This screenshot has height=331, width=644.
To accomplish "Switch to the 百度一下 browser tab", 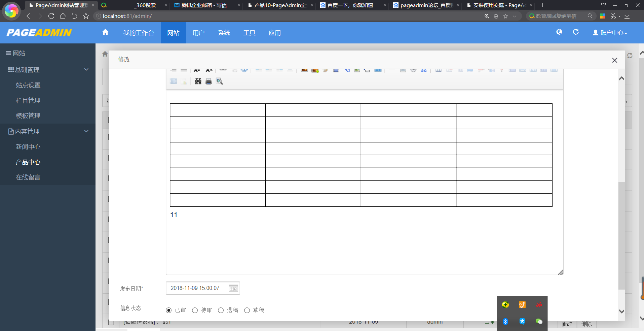I will point(352,5).
